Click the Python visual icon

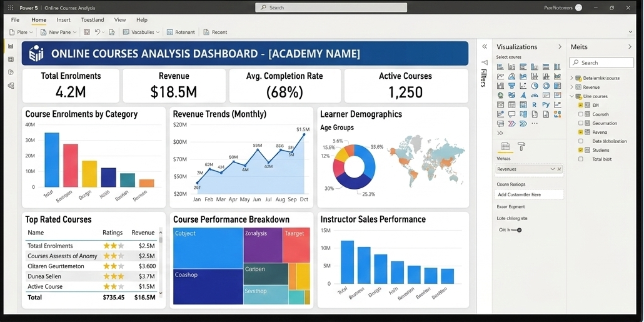[x=546, y=105]
